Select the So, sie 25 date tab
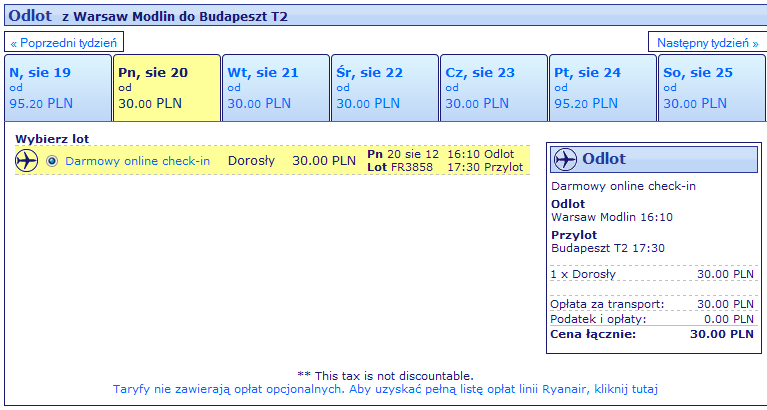The width and height of the screenshot is (767, 410). pos(711,87)
